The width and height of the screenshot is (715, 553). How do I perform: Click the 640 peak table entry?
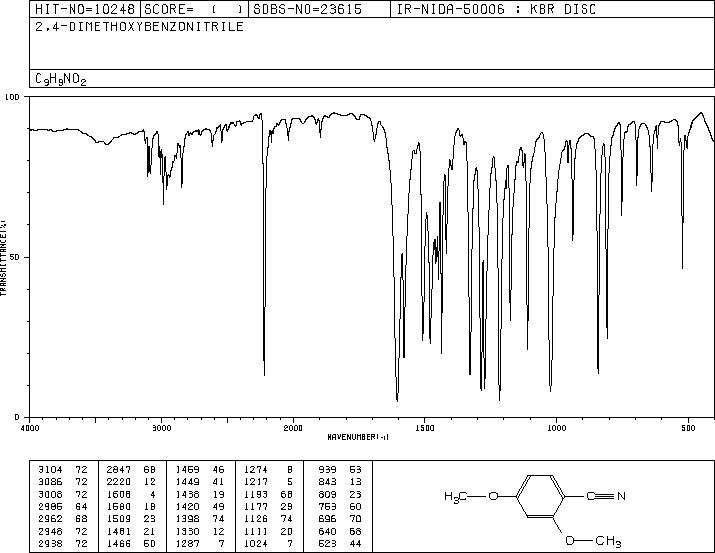[x=340, y=531]
